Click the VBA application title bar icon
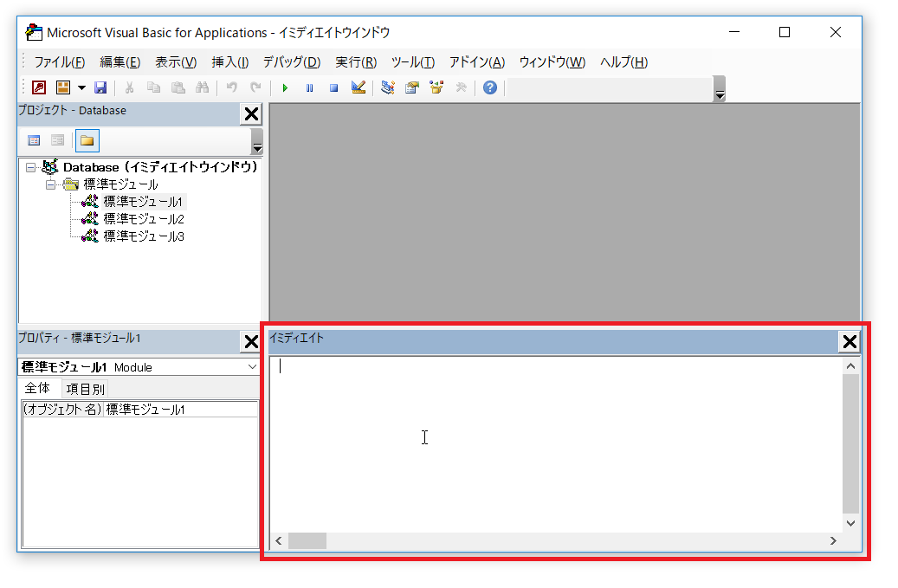The width and height of the screenshot is (898, 588). pos(34,33)
